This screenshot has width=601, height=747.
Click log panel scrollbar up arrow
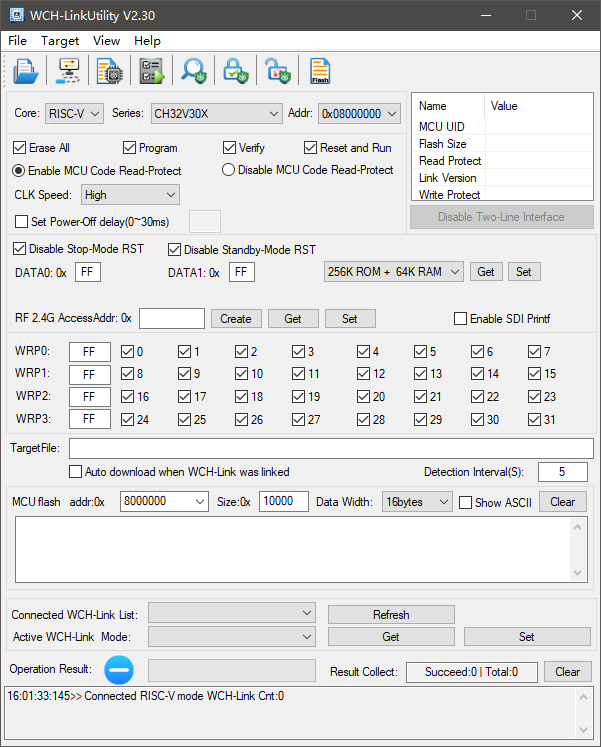583,697
